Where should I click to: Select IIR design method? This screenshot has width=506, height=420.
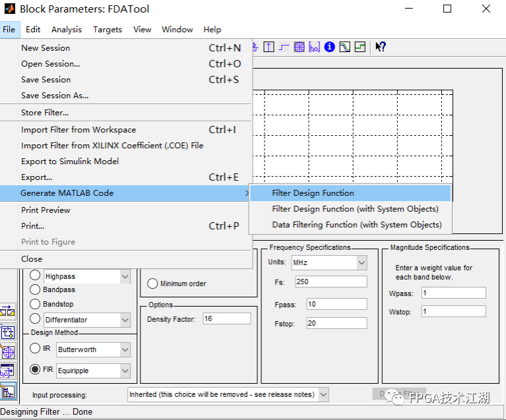[x=36, y=349]
